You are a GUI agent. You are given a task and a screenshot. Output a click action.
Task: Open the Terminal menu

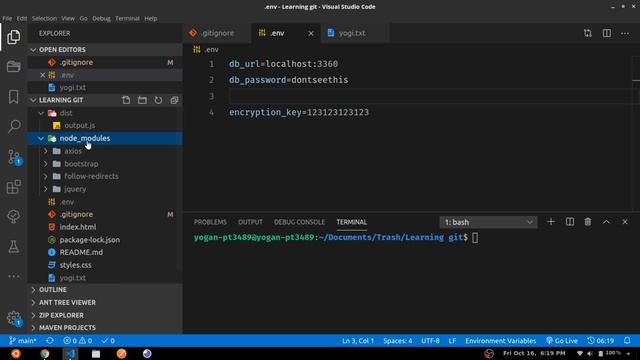coord(127,18)
